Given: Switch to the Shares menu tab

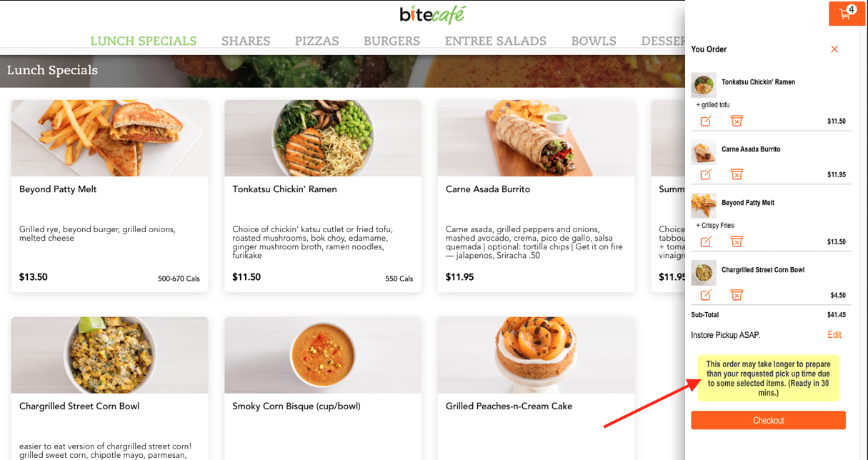Looking at the screenshot, I should coord(246,41).
